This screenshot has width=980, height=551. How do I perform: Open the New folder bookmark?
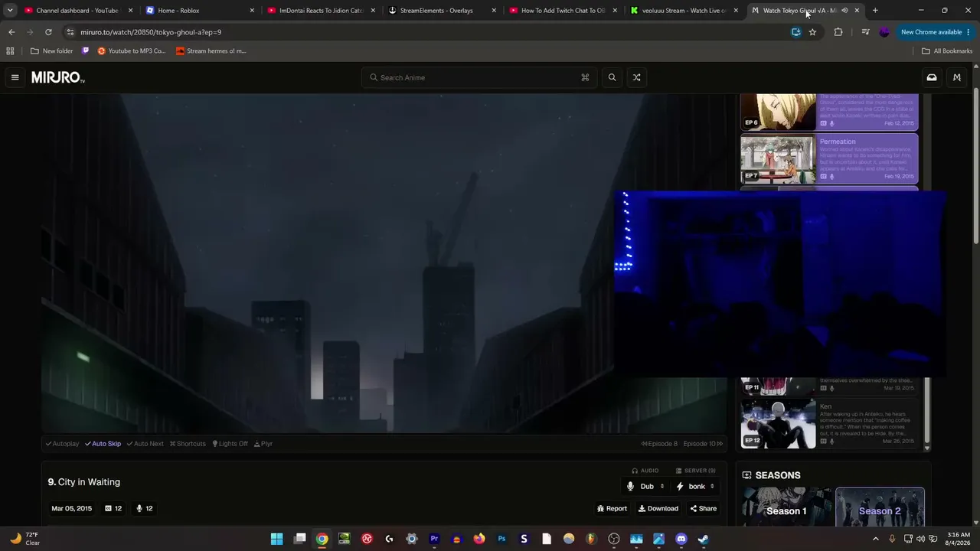pyautogui.click(x=51, y=51)
